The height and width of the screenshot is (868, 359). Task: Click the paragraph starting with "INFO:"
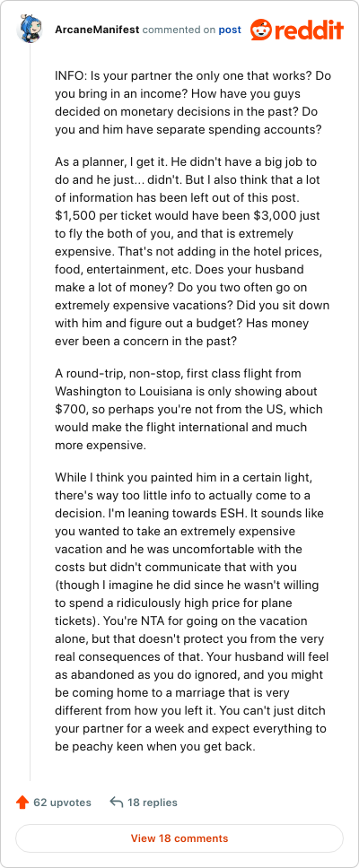[193, 103]
